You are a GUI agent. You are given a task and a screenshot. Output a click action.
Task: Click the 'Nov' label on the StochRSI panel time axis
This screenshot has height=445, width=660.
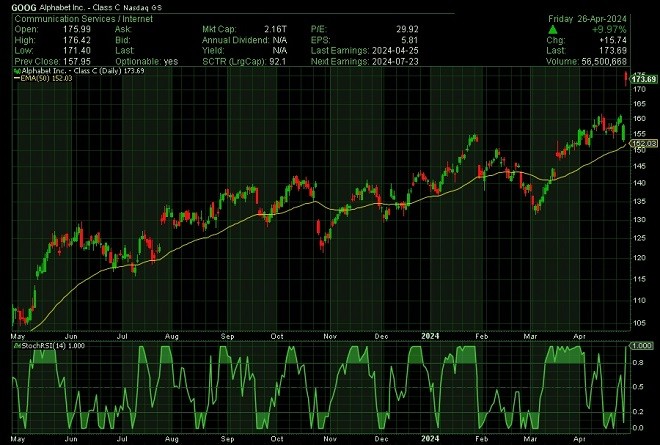pyautogui.click(x=330, y=439)
